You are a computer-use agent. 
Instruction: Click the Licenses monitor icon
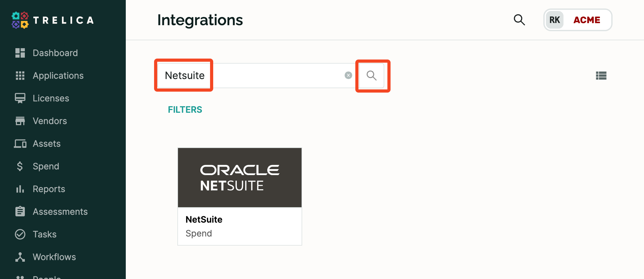click(x=20, y=98)
